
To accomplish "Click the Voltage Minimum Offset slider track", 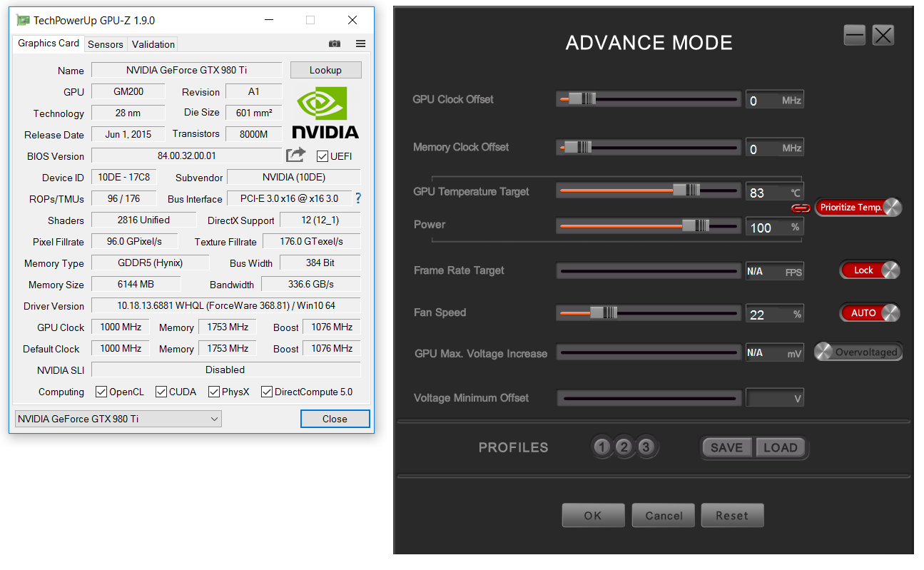I will tap(649, 398).
